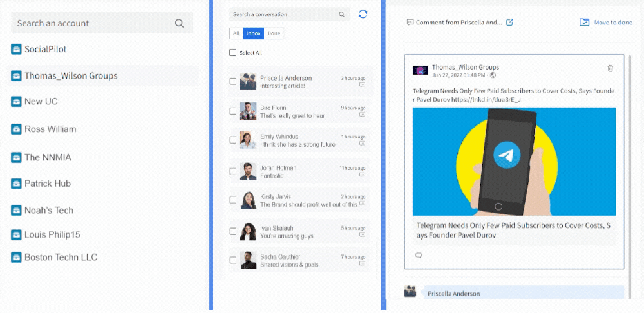This screenshot has width=644, height=313.
Task: Switch to the All tab
Action: (x=236, y=33)
